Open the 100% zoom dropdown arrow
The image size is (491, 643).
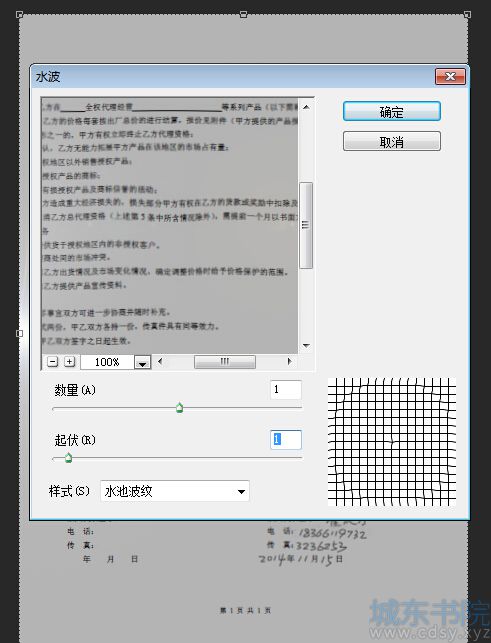(142, 363)
